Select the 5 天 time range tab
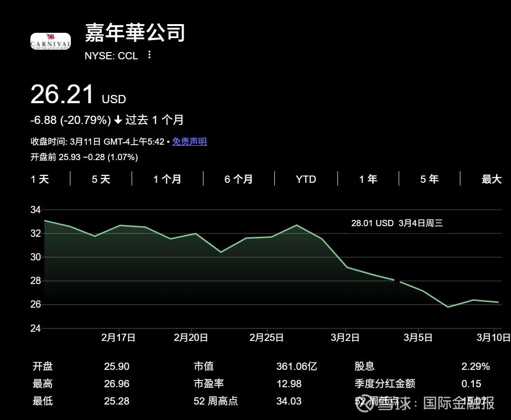 101,179
